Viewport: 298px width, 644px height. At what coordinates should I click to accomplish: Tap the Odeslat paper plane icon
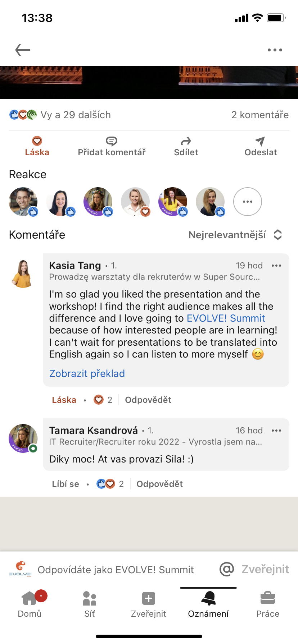pos(260,141)
